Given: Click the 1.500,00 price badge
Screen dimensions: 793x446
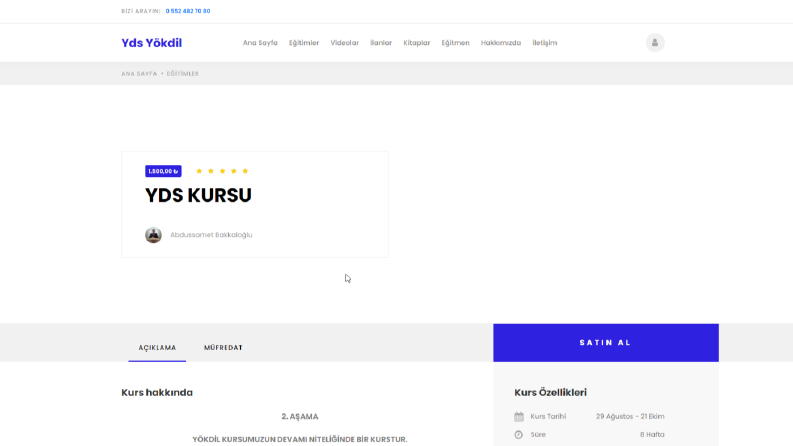Looking at the screenshot, I should point(163,171).
